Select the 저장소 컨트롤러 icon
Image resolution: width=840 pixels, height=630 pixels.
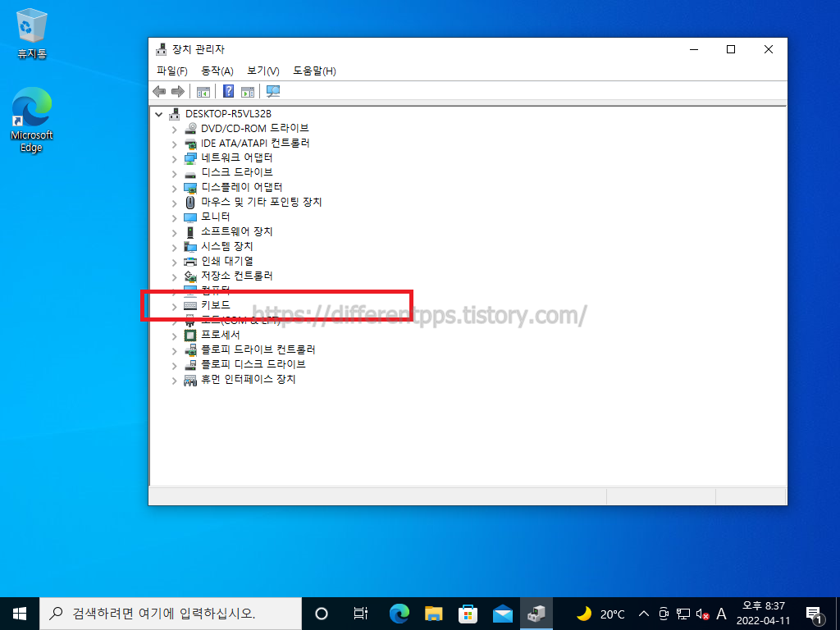(x=190, y=276)
